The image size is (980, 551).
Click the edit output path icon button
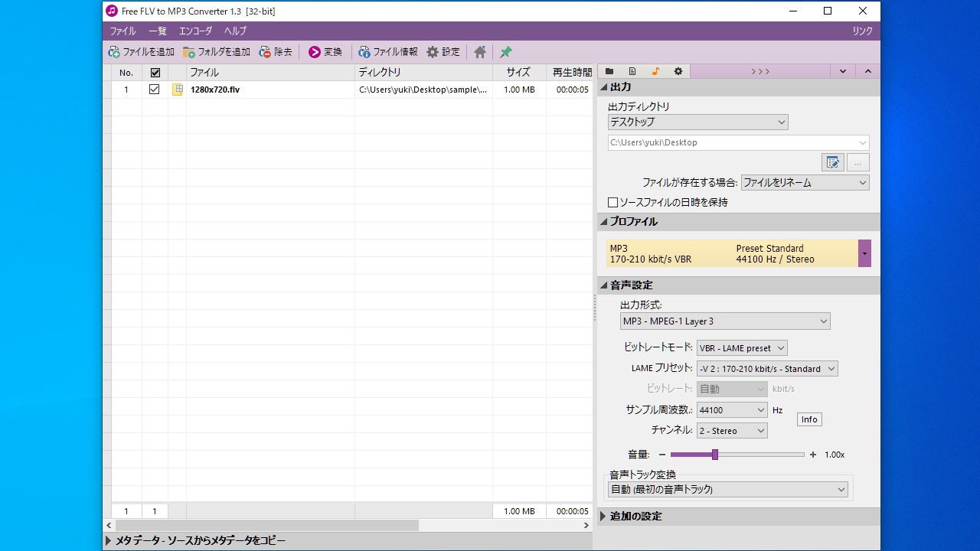pyautogui.click(x=832, y=162)
